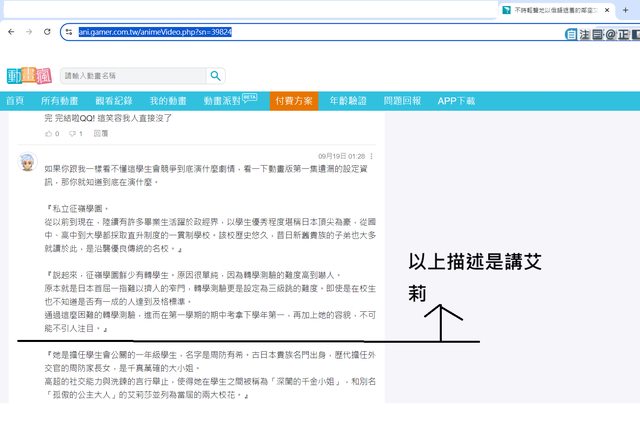Screen dimensions: 640x435
Task: Click the browser back arrow
Action: tap(10, 32)
